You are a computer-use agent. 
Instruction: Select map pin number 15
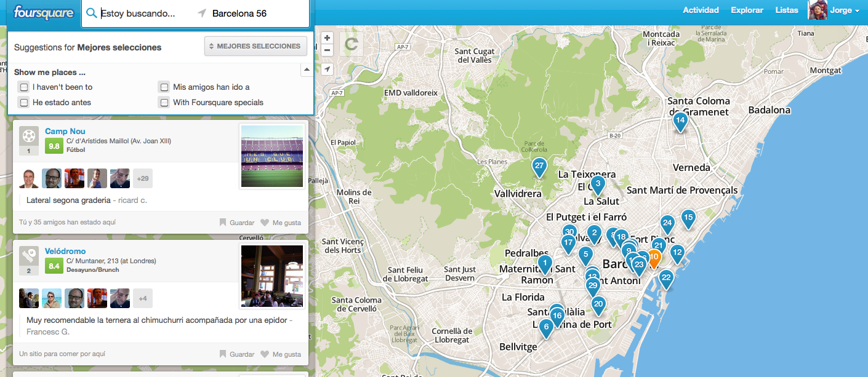point(688,217)
